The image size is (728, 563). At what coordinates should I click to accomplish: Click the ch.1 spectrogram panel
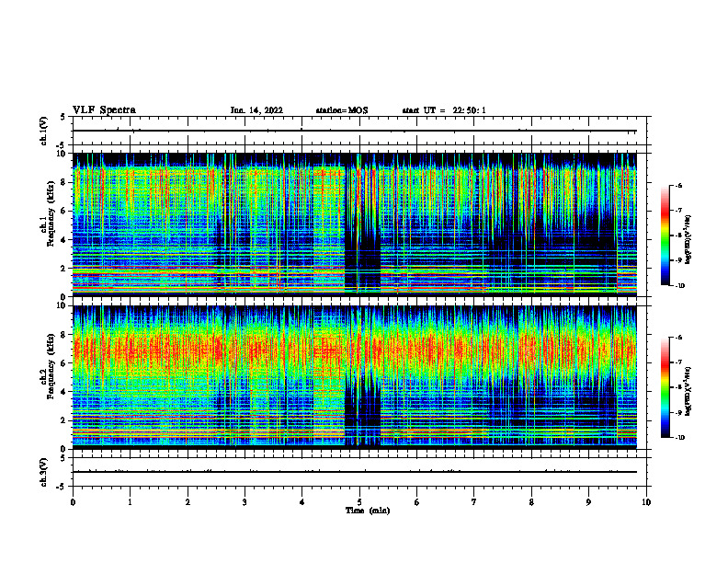coord(355,224)
